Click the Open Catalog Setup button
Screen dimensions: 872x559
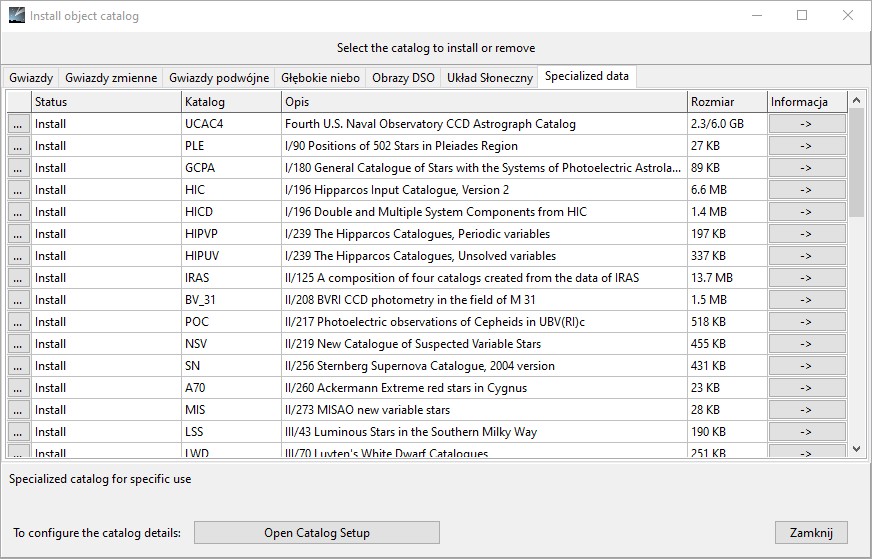pos(316,533)
